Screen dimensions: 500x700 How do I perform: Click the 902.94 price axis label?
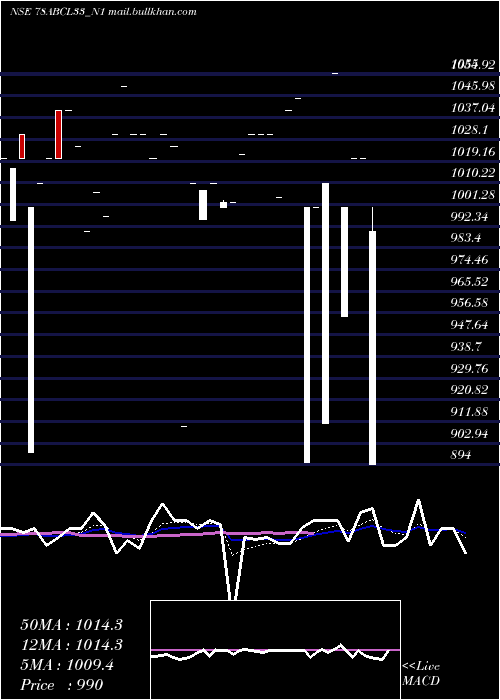[469, 434]
